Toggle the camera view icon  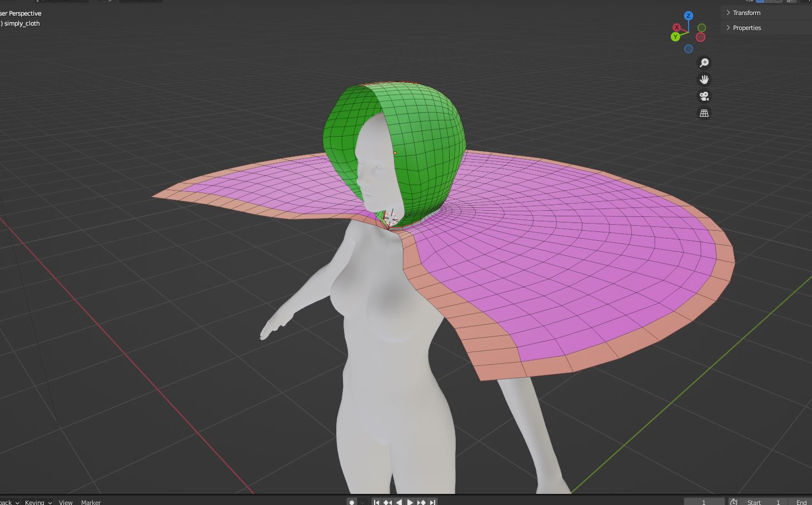click(704, 96)
